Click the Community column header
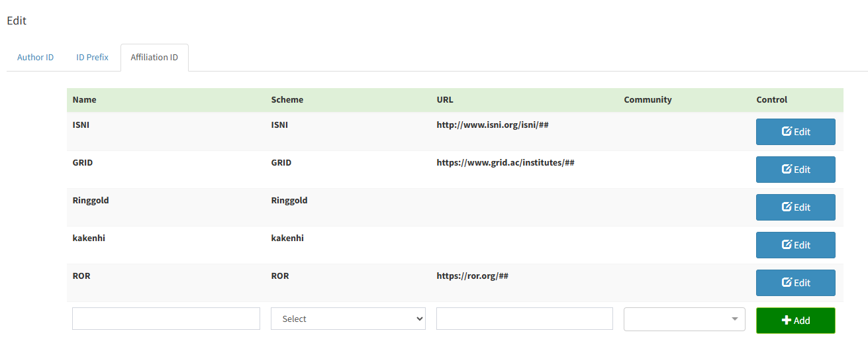868x359 pixels. click(x=647, y=99)
